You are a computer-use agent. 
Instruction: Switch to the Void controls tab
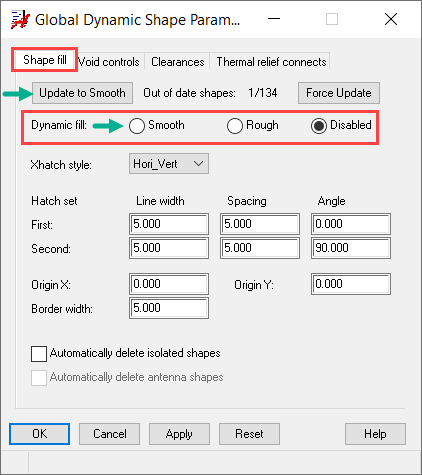click(x=109, y=62)
